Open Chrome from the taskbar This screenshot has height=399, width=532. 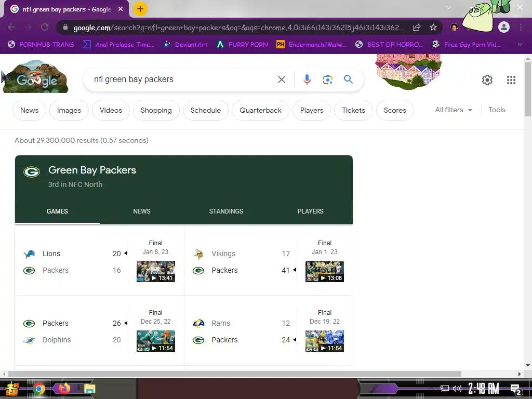[x=39, y=389]
